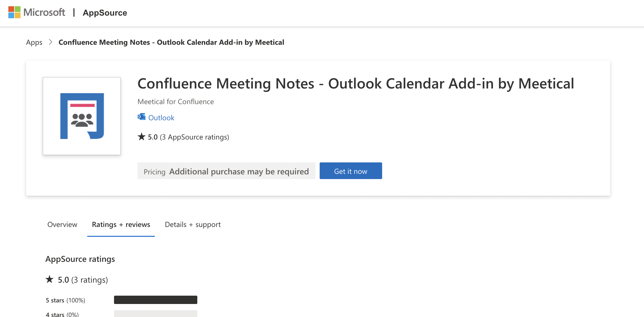644x317 pixels.
Task: Switch to the Overview tab
Action: pyautogui.click(x=62, y=225)
